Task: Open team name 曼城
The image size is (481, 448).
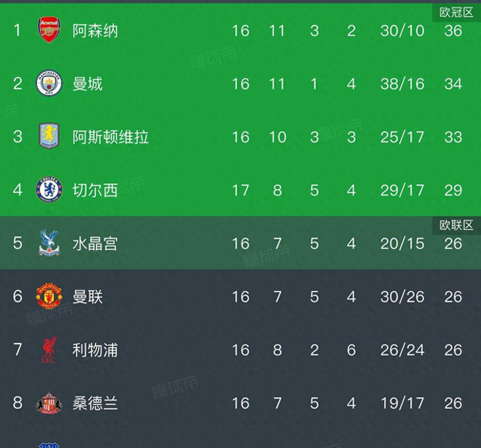Action: click(x=87, y=84)
